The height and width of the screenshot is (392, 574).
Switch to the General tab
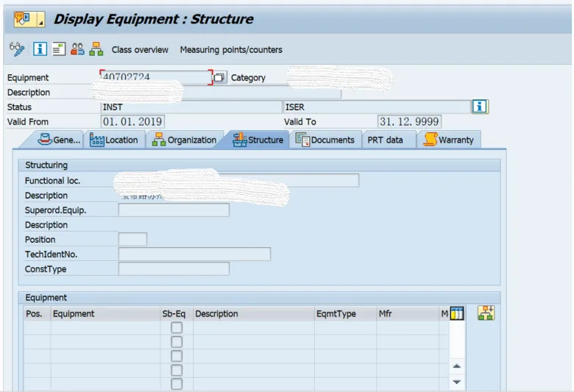(x=59, y=140)
